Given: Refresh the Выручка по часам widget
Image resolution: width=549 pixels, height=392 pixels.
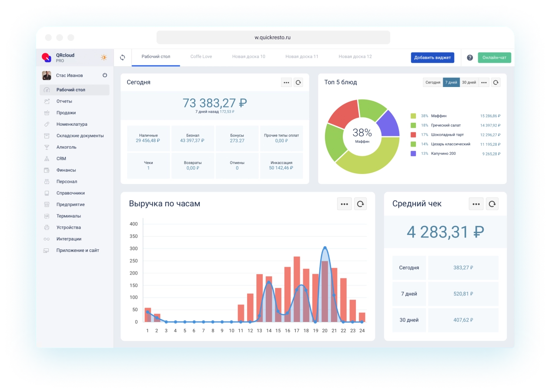Looking at the screenshot, I should (x=360, y=204).
